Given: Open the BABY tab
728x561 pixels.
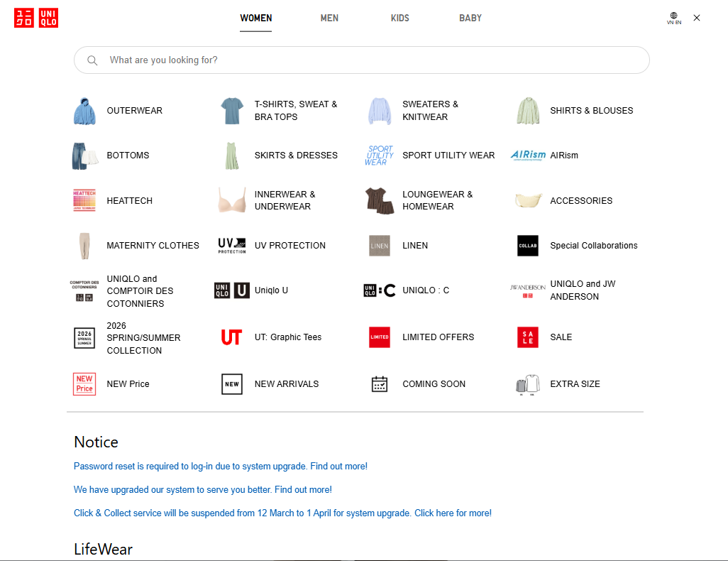Looking at the screenshot, I should pos(470,18).
